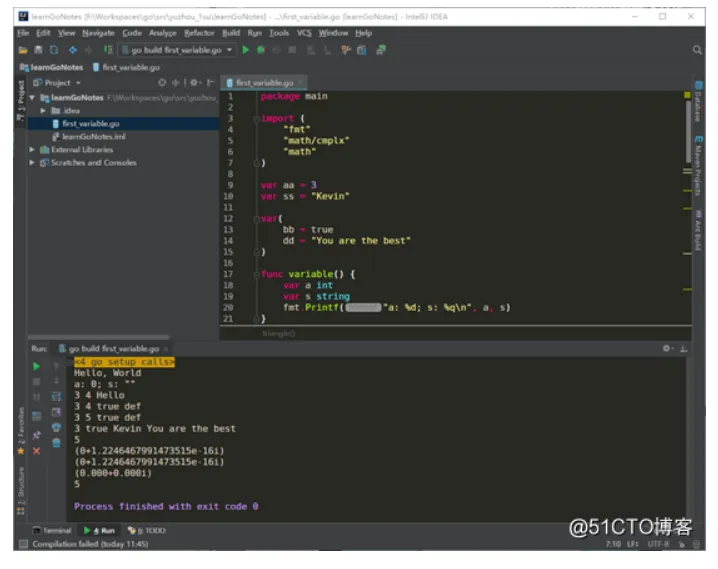This screenshot has width=718, height=569.
Task: Run the go build configuration (green play)
Action: [245, 50]
